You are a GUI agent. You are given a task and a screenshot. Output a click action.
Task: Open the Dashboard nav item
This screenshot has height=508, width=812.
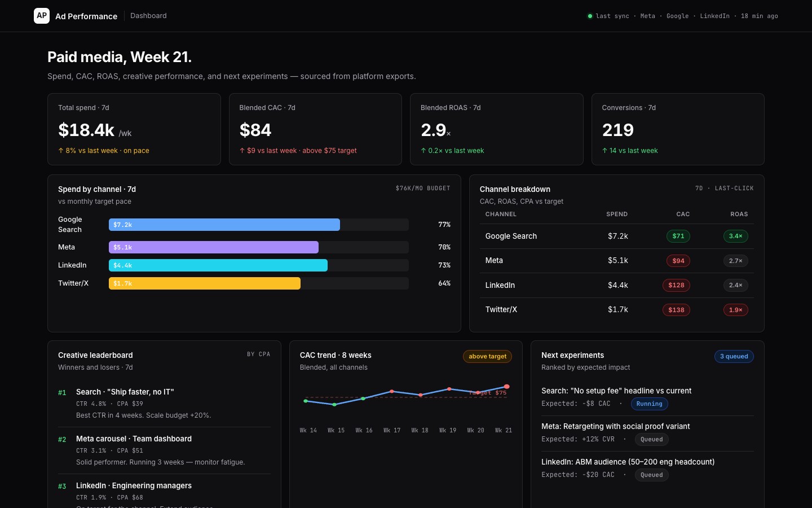pyautogui.click(x=148, y=16)
